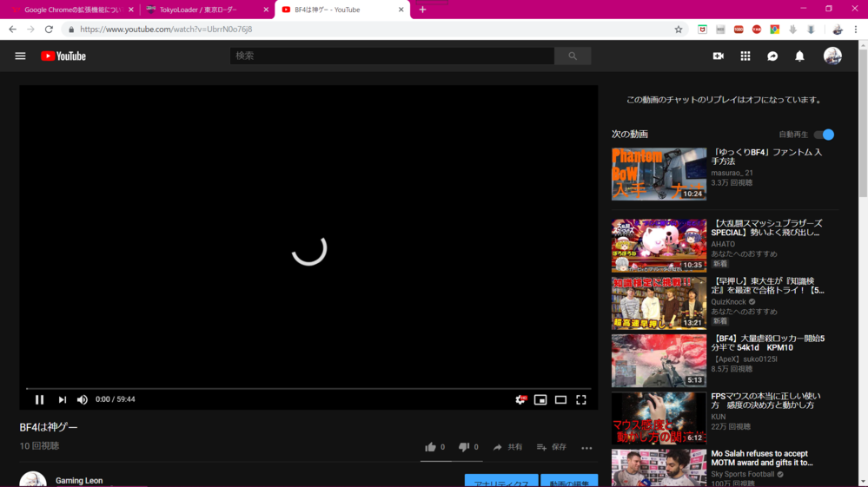Like the video with thumbs up
The image size is (868, 487).
pyautogui.click(x=430, y=447)
